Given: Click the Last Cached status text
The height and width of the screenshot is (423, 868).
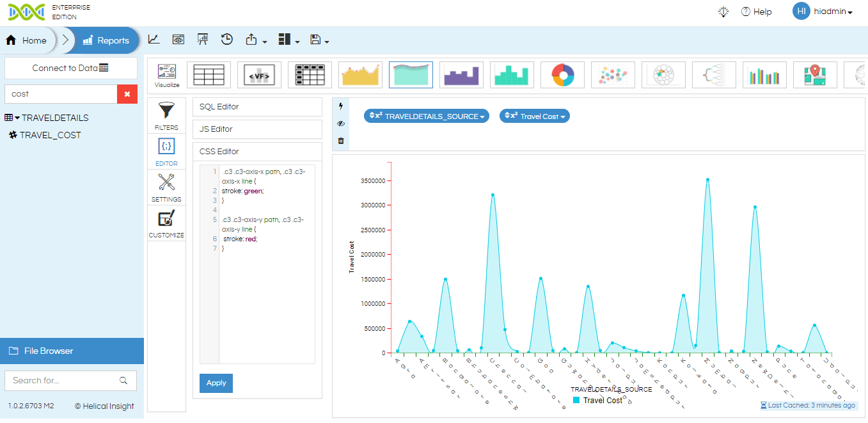Looking at the screenshot, I should point(808,405).
